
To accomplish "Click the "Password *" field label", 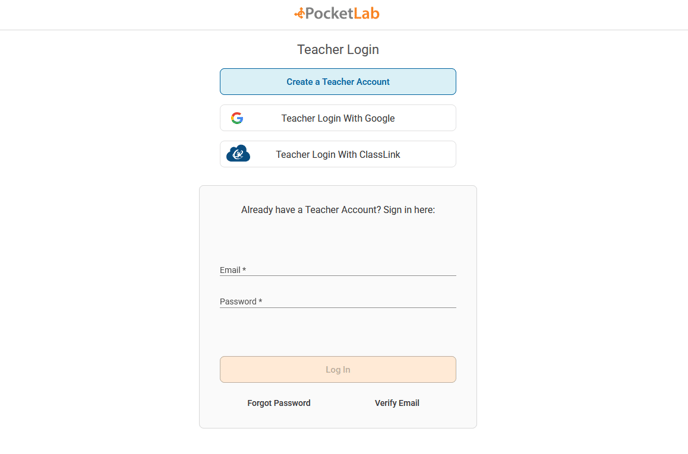I will [241, 301].
